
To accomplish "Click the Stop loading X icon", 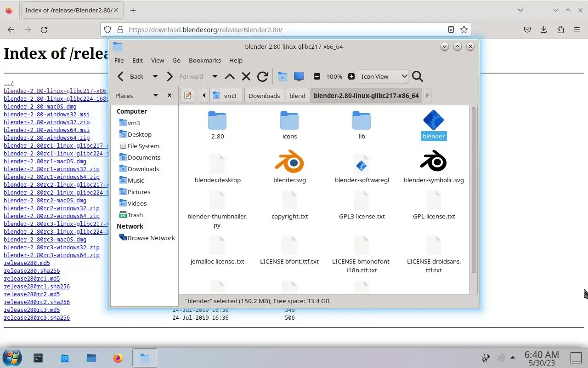I will click(246, 76).
